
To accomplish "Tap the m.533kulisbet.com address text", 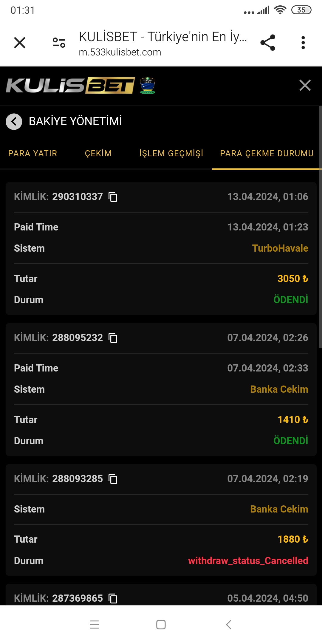I will pyautogui.click(x=120, y=52).
